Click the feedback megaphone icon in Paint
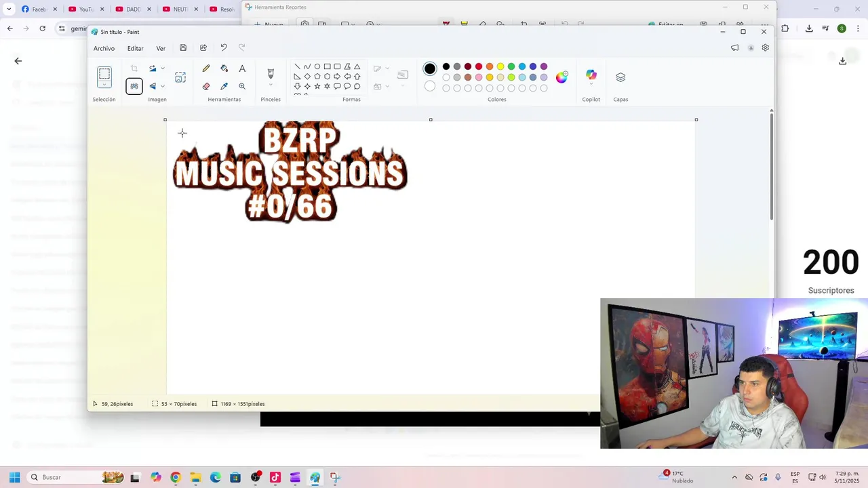The width and height of the screenshot is (868, 488). click(x=734, y=48)
